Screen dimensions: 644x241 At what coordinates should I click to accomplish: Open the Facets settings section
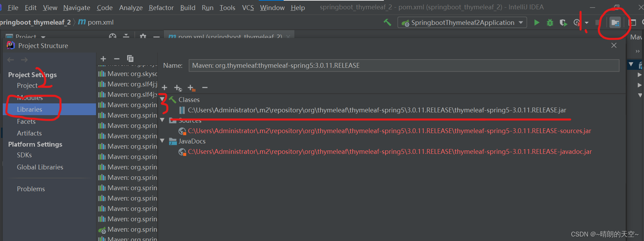pos(26,121)
